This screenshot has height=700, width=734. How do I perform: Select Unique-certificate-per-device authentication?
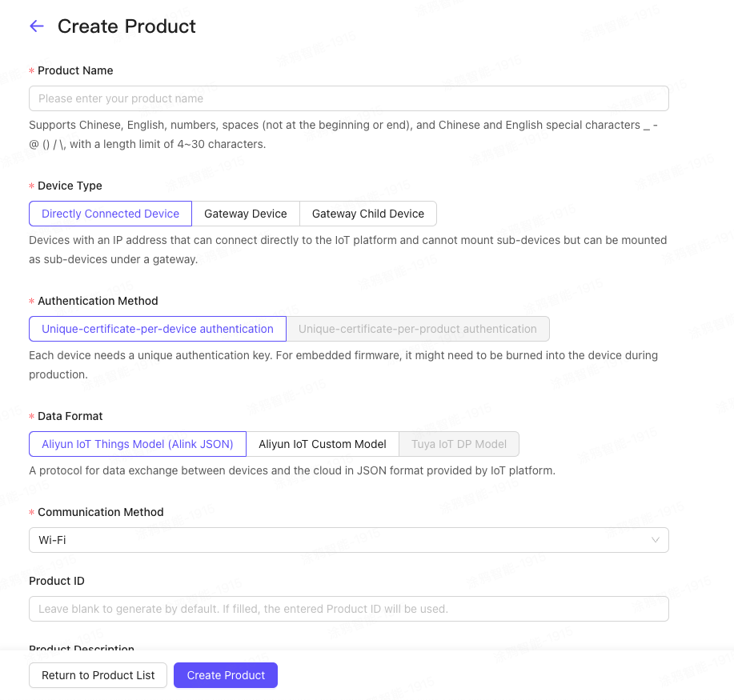[158, 329]
